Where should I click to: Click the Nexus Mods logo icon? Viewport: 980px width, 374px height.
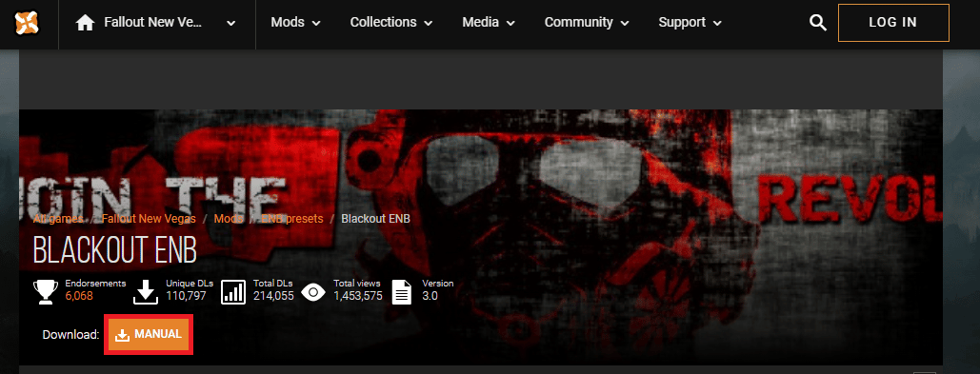pos(27,23)
